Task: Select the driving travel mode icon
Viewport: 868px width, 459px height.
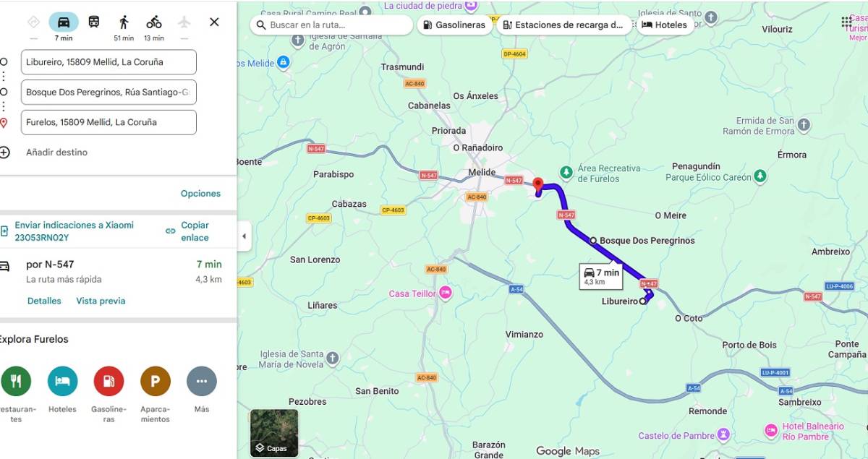Action: (64, 22)
